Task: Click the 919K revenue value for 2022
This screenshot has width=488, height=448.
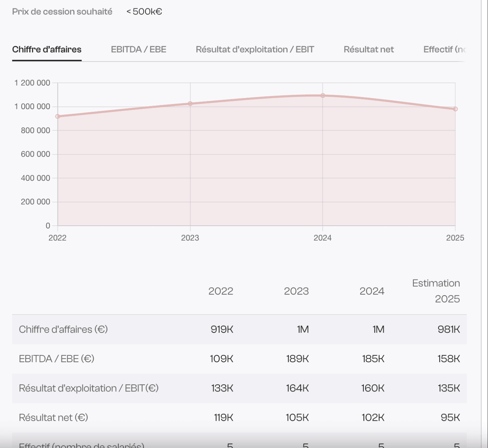Action: 222,330
